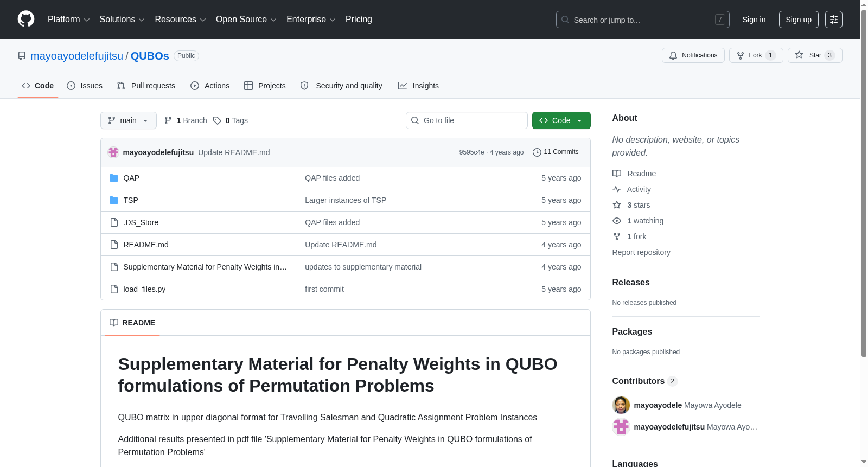
Task: Click the load_files.py file icon
Action: [x=114, y=289]
